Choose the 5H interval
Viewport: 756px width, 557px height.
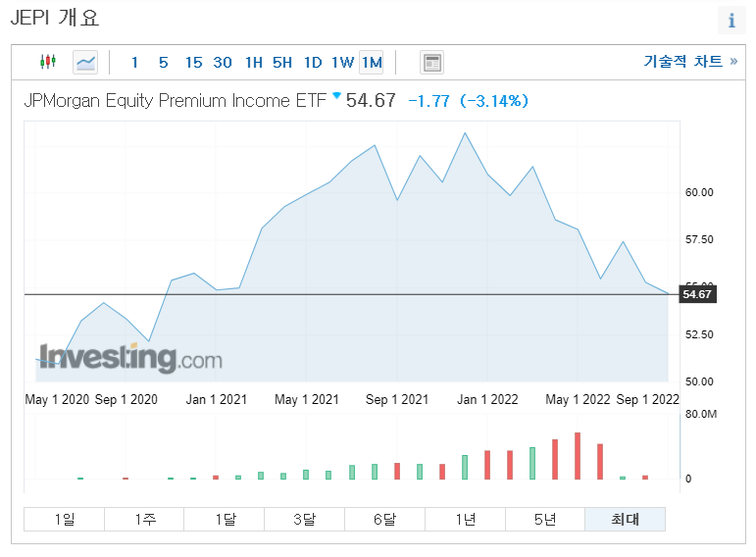(x=282, y=62)
